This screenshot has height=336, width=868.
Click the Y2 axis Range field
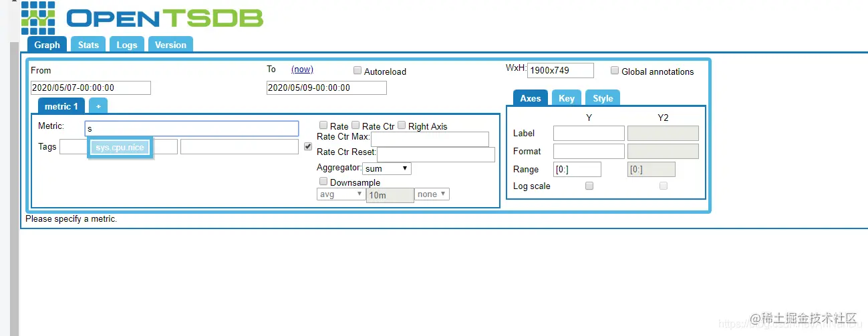[652, 169]
